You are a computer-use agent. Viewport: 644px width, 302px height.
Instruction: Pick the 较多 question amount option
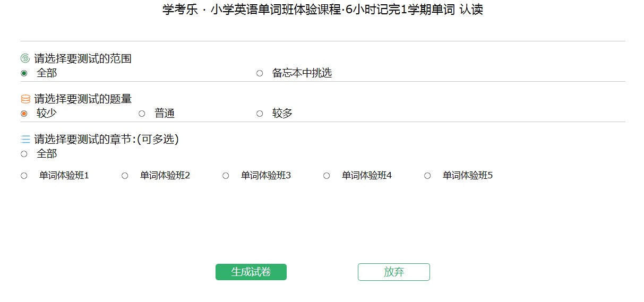(260, 114)
